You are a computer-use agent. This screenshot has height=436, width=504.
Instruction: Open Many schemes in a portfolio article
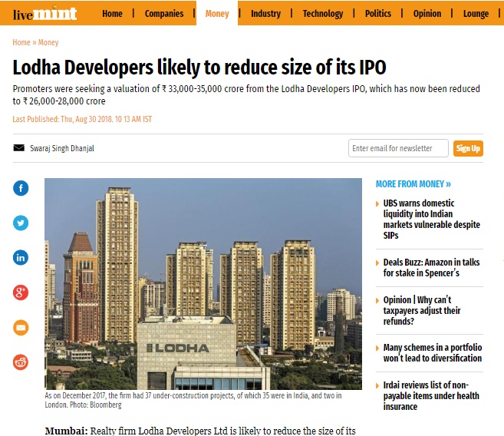coord(433,353)
